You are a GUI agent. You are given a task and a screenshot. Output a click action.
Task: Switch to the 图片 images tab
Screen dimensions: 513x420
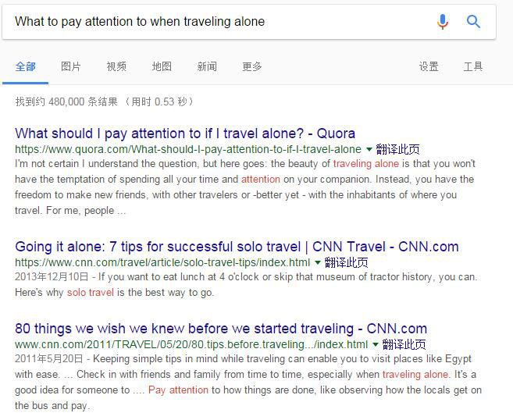(x=71, y=66)
